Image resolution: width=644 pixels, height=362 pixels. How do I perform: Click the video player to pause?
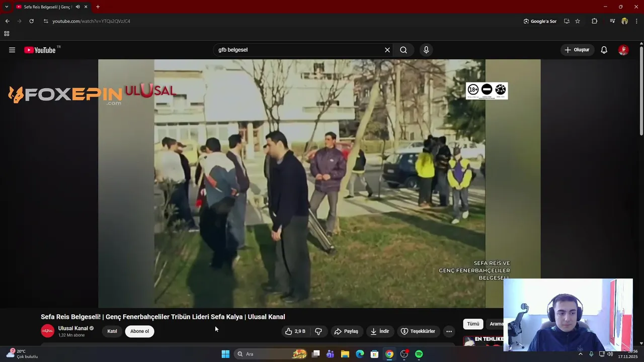click(x=319, y=184)
